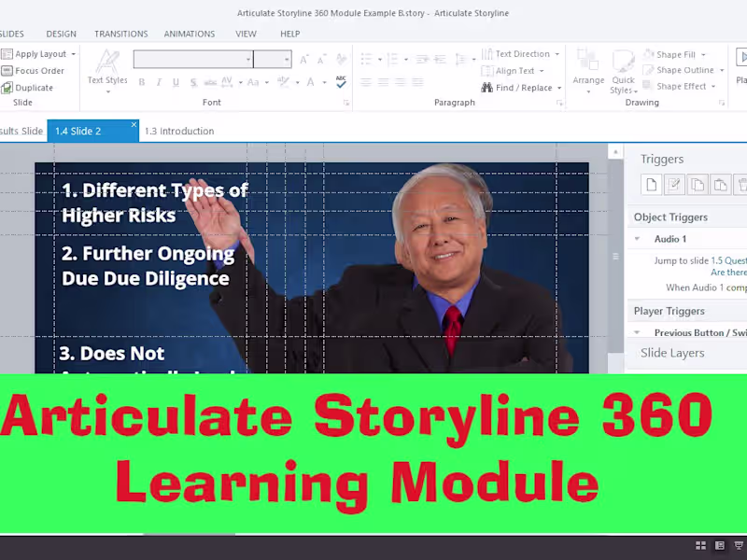This screenshot has width=747, height=560.
Task: Collapse the Audio 1 trigger group
Action: coord(638,239)
